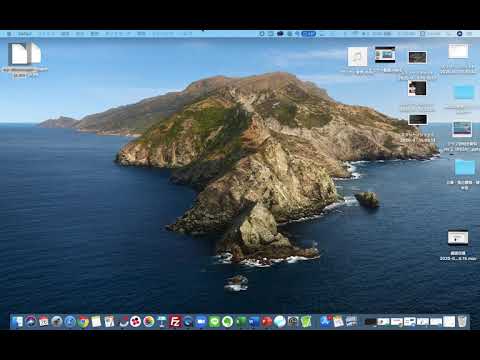Image resolution: width=480 pixels, height=360 pixels.
Task: Select the island wallpaper screenshot thumbnail on desktop
Action: point(462,129)
